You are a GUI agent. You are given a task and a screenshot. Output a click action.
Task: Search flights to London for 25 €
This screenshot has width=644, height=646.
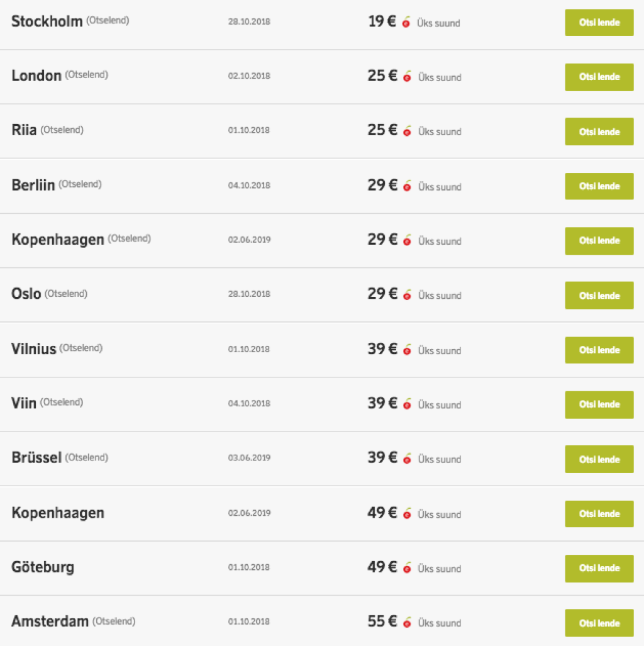[599, 77]
